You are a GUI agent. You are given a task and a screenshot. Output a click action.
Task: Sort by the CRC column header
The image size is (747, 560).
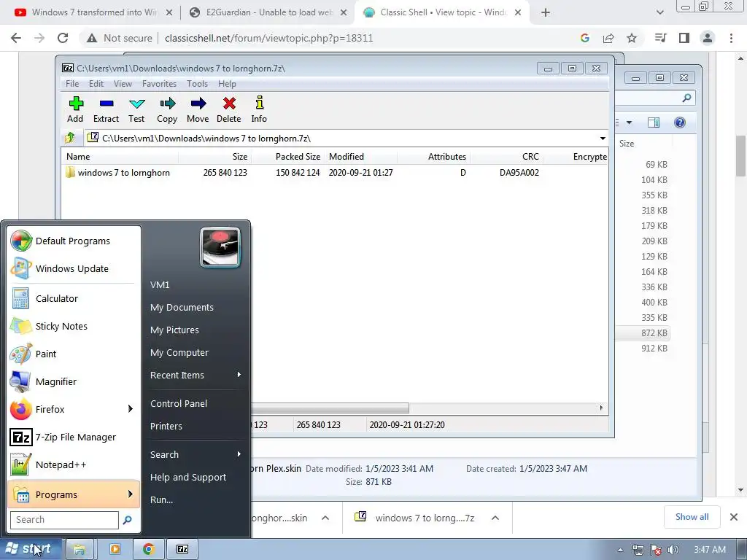coord(507,157)
